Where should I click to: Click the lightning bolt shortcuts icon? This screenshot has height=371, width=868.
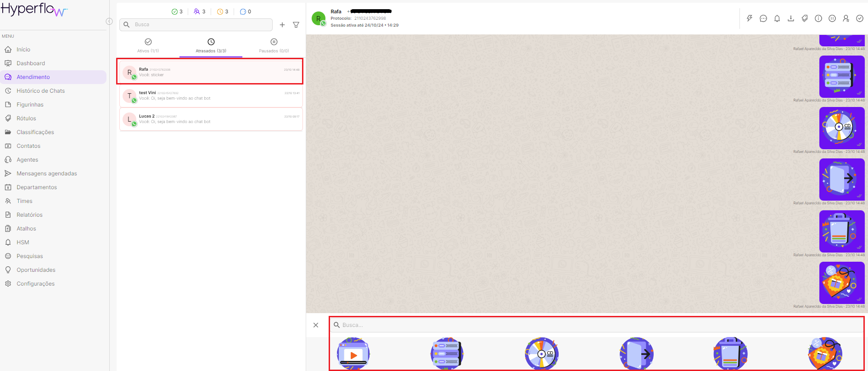point(749,18)
